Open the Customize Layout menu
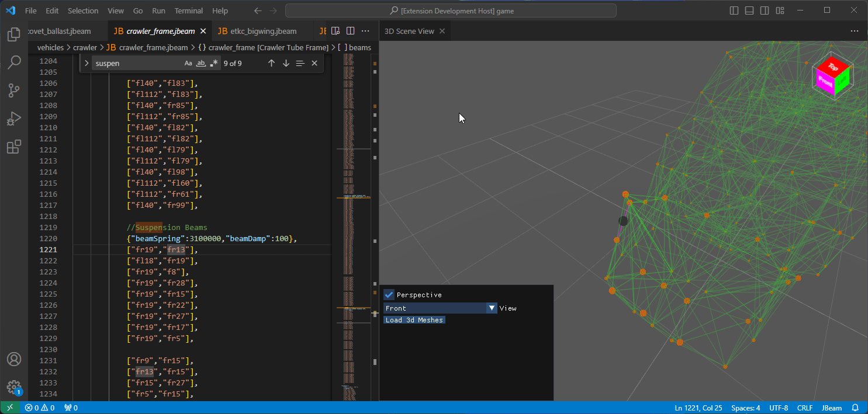Image resolution: width=868 pixels, height=414 pixels. [780, 11]
